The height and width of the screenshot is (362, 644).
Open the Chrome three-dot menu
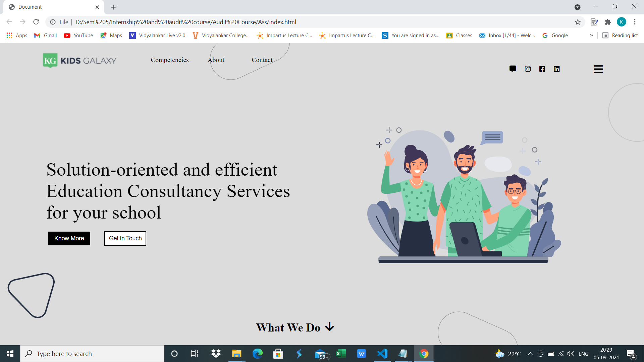click(635, 22)
